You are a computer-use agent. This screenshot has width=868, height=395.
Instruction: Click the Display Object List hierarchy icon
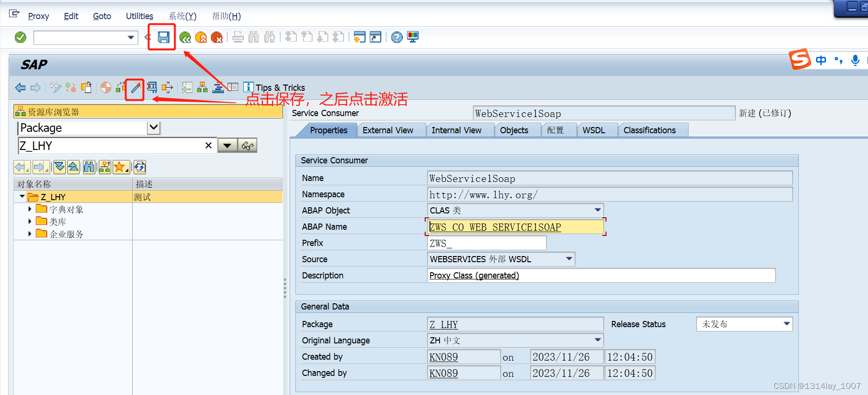coord(202,87)
